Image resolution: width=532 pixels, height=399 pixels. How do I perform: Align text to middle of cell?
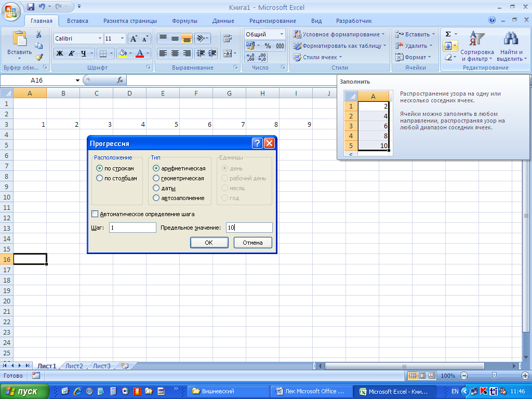[175, 38]
